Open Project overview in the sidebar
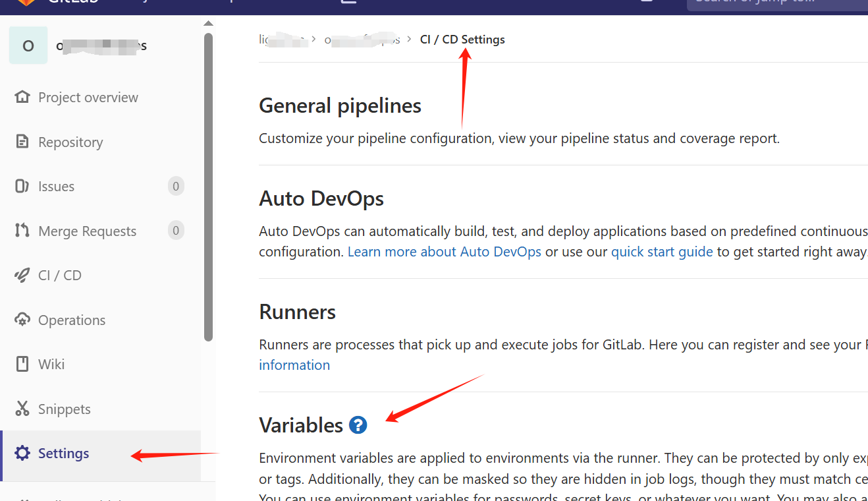The height and width of the screenshot is (501, 868). click(x=88, y=98)
